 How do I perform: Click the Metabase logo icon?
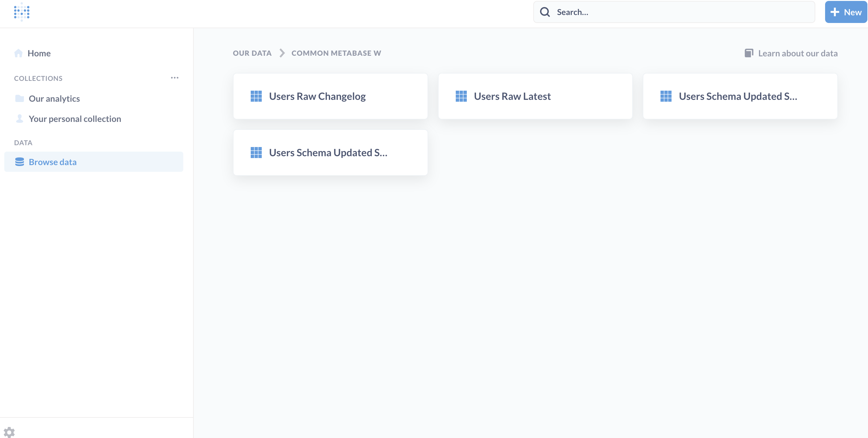pyautogui.click(x=21, y=12)
